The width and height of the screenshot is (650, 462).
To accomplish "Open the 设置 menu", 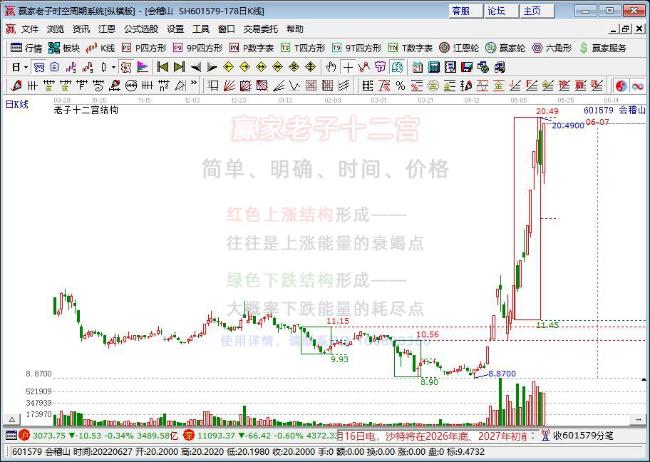I will click(x=175, y=29).
